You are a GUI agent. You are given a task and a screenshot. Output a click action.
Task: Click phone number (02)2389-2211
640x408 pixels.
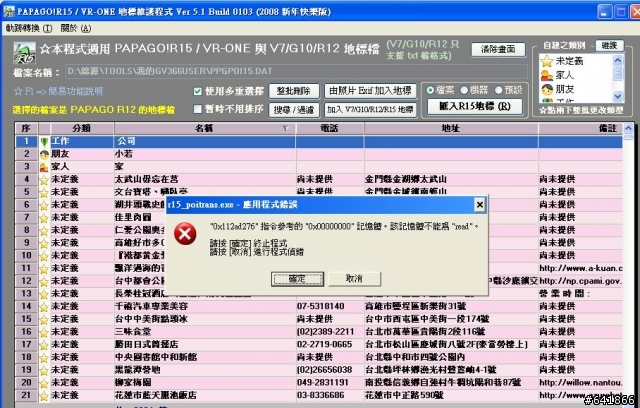[326, 332]
